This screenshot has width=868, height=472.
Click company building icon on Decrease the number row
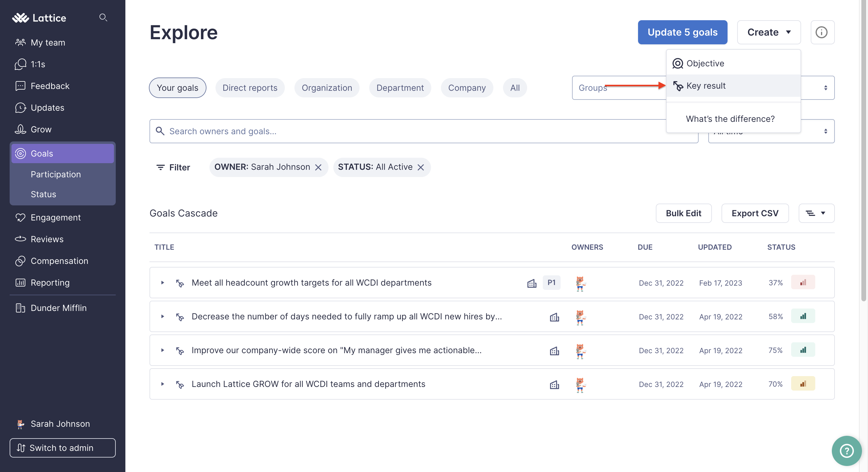coord(554,317)
